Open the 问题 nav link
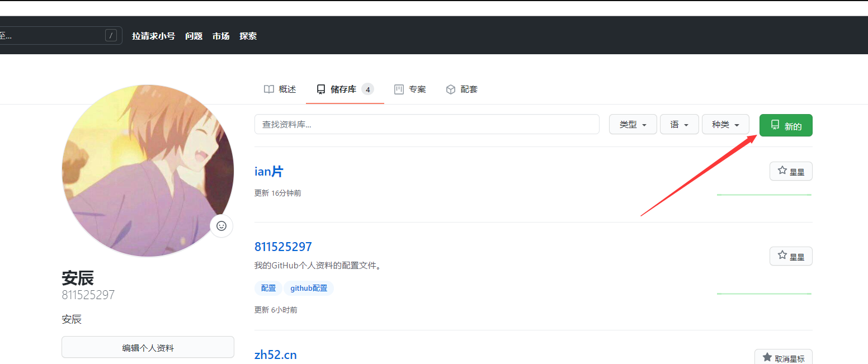This screenshot has width=868, height=364. point(194,36)
